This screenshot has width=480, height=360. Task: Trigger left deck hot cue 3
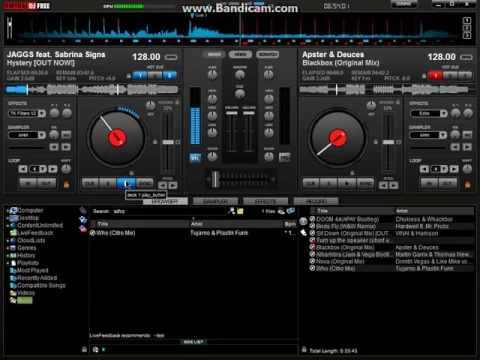point(170,76)
